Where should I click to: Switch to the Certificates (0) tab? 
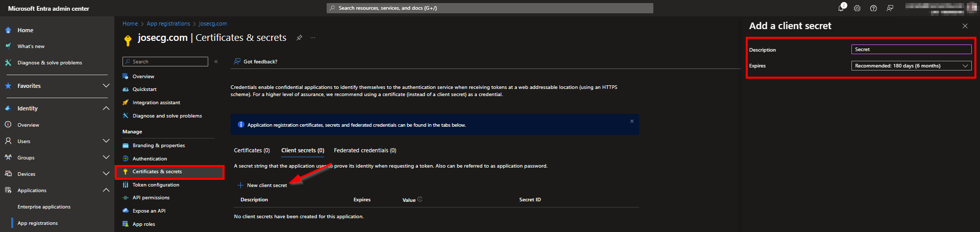tap(252, 150)
